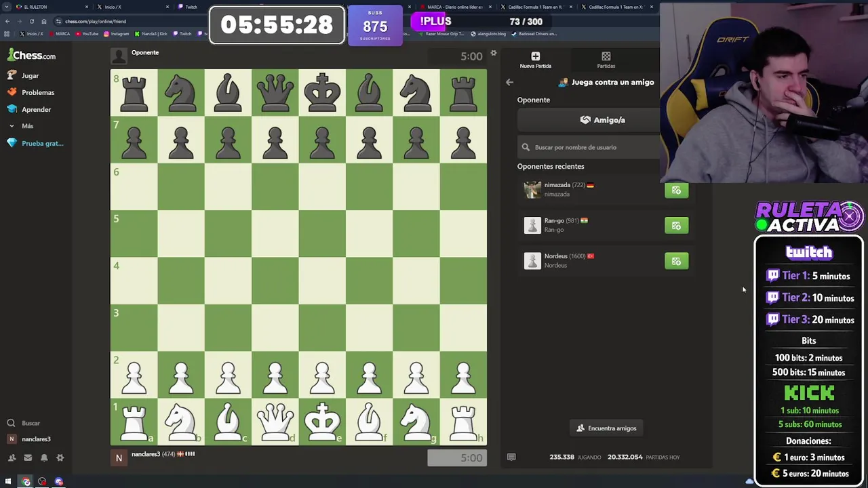This screenshot has width=868, height=488.
Task: Select the white knight on g1
Action: [x=416, y=422]
